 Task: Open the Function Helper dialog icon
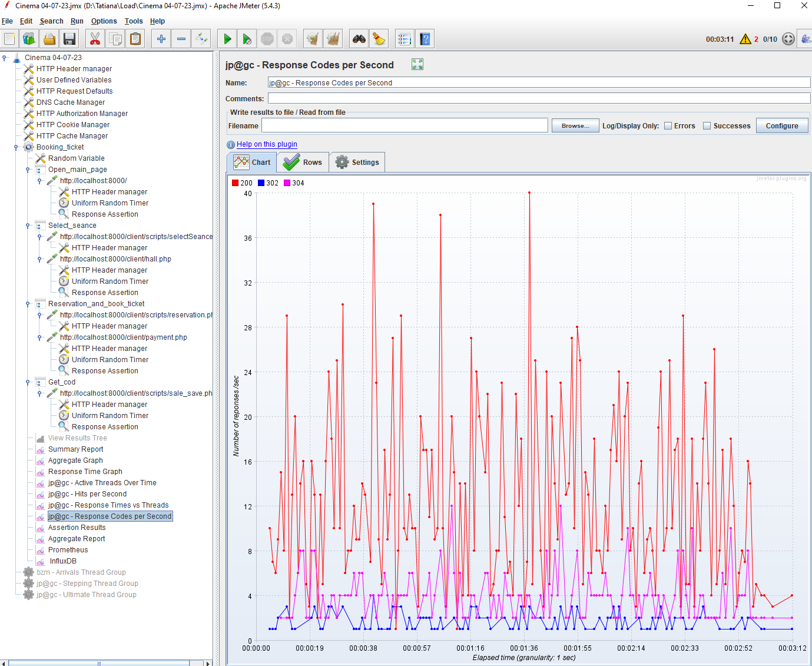[405, 39]
